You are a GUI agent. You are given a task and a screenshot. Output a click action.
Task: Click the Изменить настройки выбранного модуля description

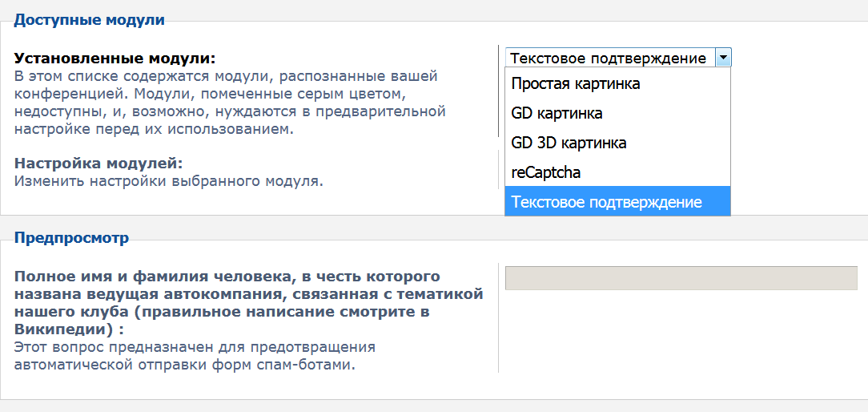pyautogui.click(x=168, y=181)
